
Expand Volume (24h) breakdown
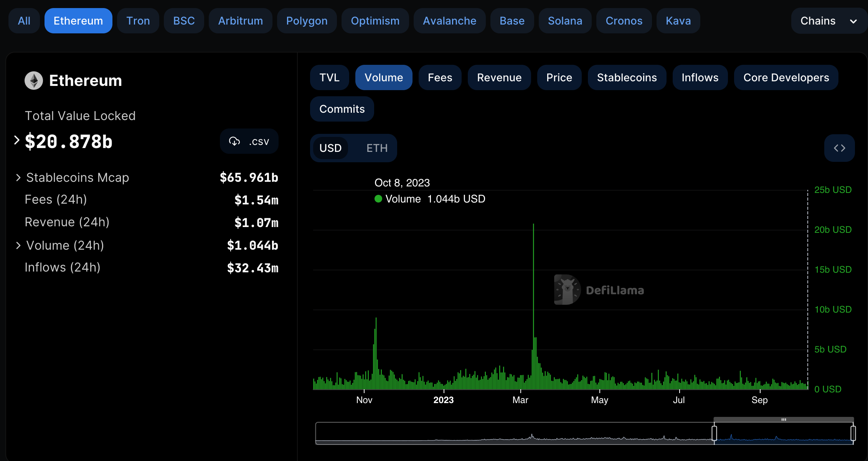18,245
